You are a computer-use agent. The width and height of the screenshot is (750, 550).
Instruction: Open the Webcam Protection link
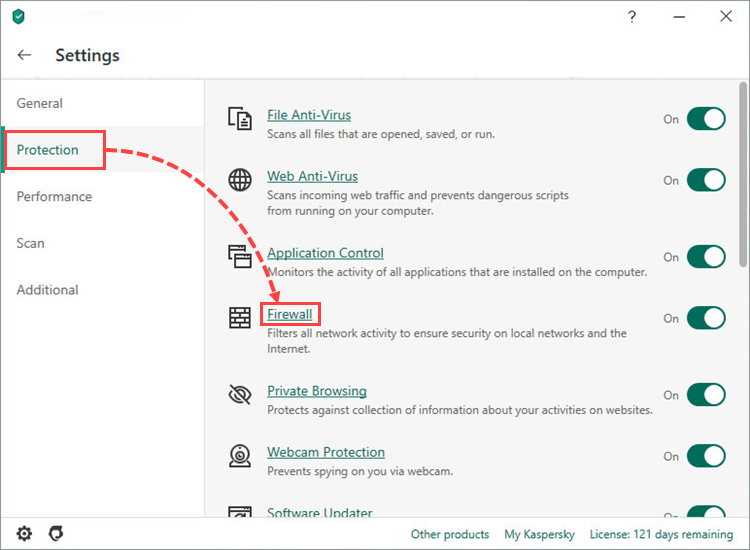pyautogui.click(x=326, y=452)
